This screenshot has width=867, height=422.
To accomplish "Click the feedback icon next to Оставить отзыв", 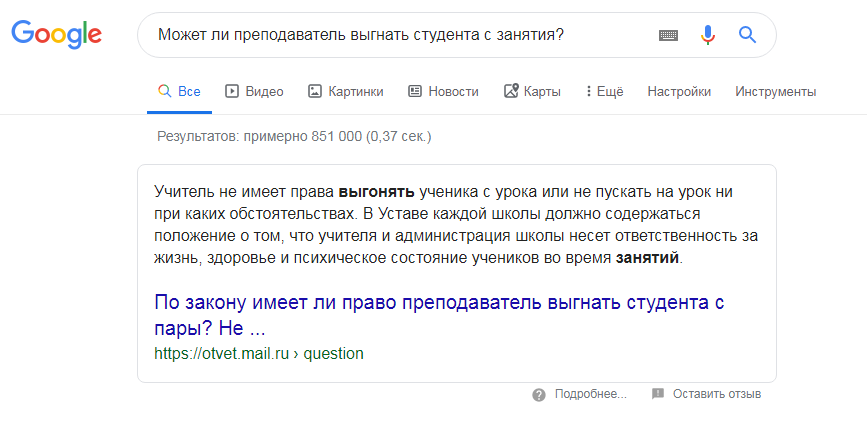I will (x=657, y=394).
